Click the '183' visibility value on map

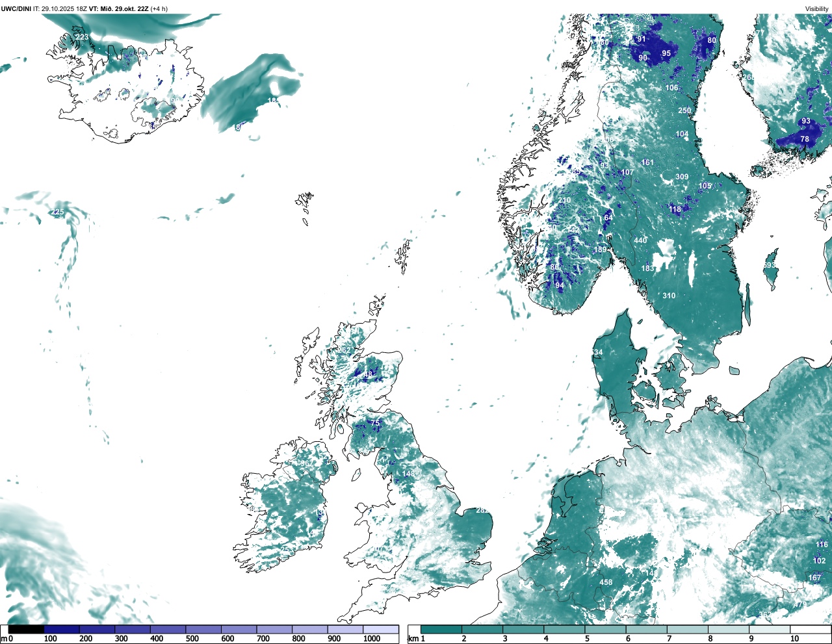pyautogui.click(x=648, y=268)
